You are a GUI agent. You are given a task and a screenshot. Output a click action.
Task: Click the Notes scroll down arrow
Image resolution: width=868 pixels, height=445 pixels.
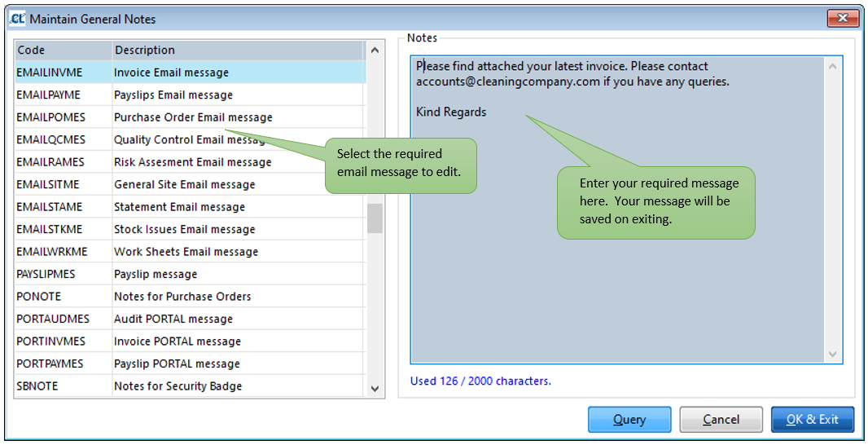point(833,354)
